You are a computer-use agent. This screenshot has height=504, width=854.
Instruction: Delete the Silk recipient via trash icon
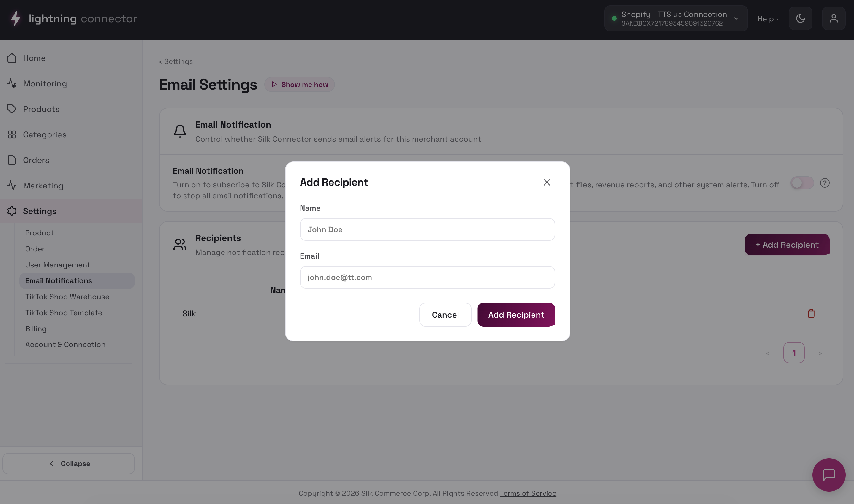pos(811,313)
